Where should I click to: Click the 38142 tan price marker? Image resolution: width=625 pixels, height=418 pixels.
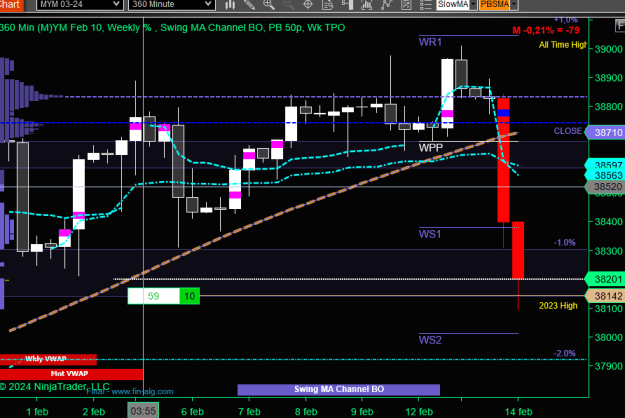(605, 296)
